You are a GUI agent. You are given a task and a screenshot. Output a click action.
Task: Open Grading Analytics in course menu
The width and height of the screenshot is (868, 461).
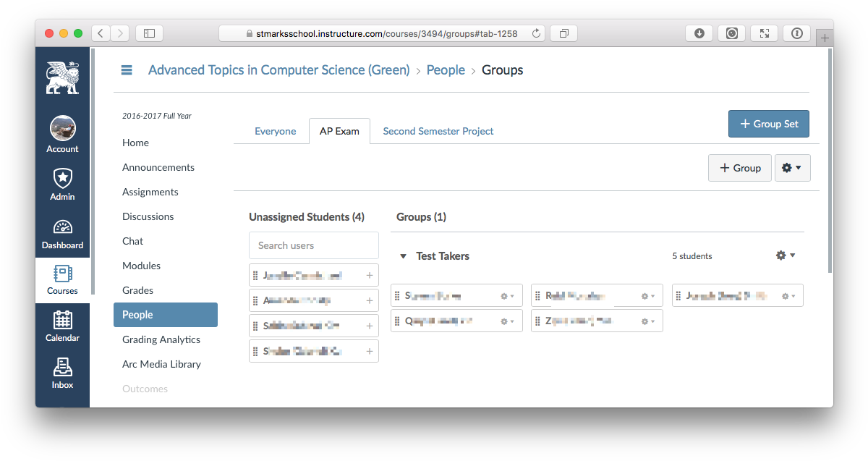(161, 339)
